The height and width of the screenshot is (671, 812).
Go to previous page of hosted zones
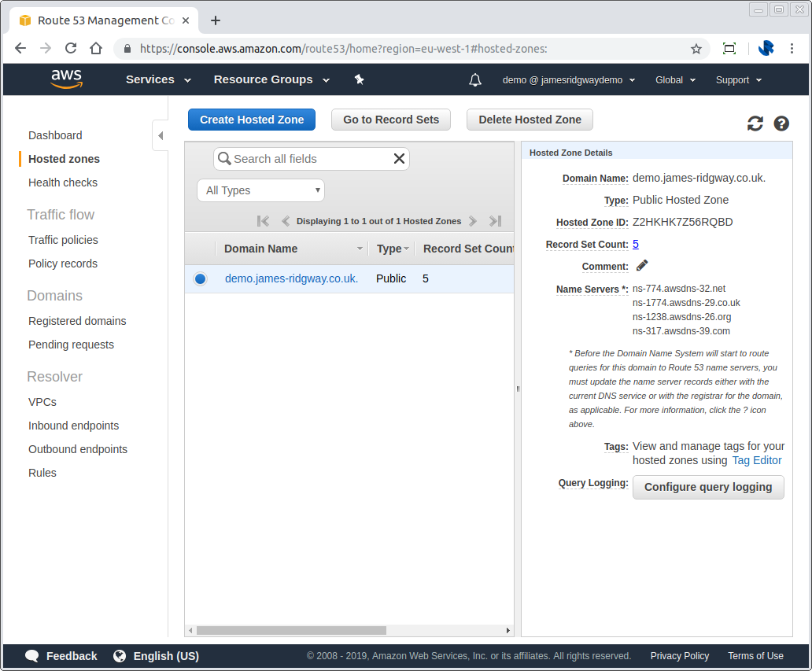[x=286, y=221]
